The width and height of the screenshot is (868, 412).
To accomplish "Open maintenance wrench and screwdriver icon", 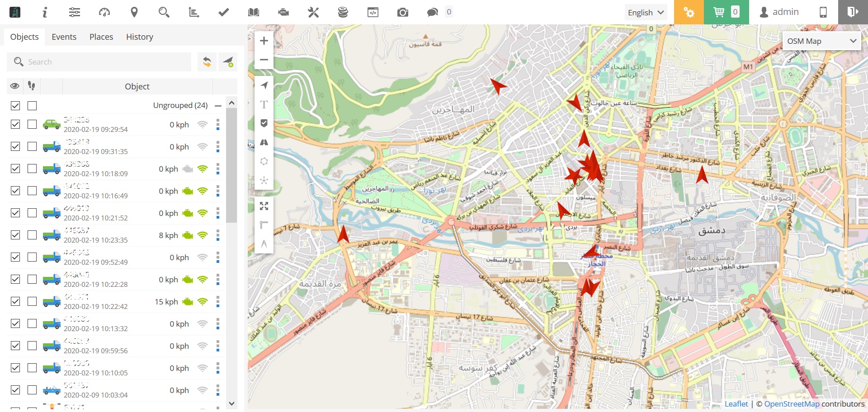I will click(313, 12).
